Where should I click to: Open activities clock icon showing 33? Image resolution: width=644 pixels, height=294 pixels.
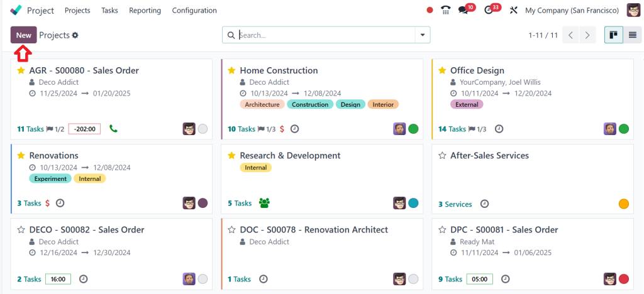click(489, 10)
